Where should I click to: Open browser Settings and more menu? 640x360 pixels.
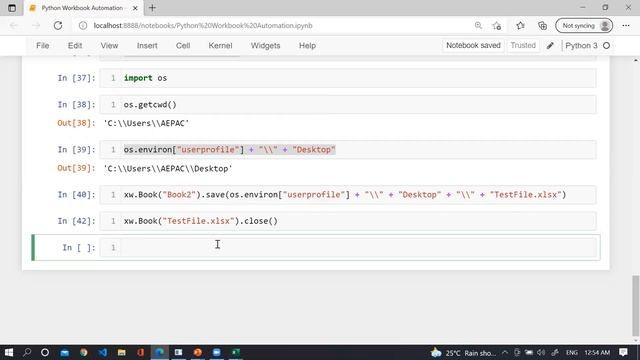click(x=626, y=26)
